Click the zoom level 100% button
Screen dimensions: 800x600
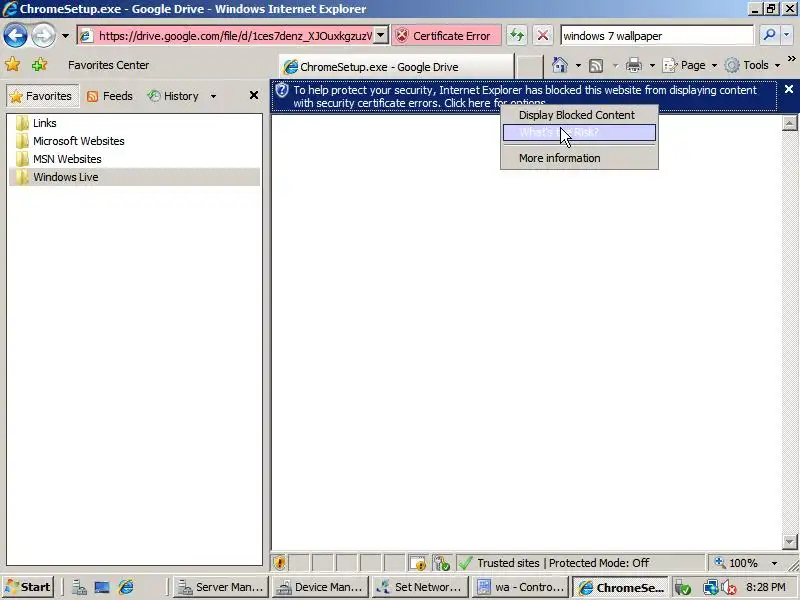point(736,563)
